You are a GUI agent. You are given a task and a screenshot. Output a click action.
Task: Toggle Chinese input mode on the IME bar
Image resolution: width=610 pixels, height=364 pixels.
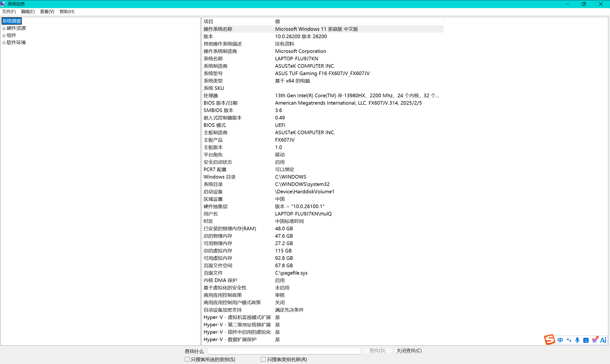(x=560, y=340)
